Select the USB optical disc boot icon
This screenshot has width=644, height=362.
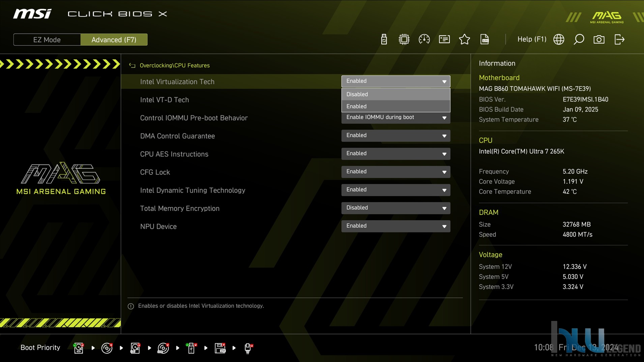[x=163, y=348]
